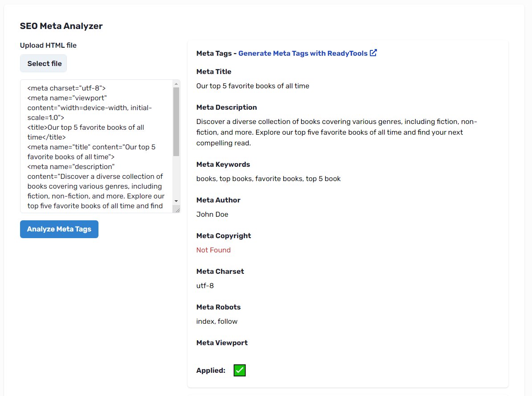Select the Meta Title heading
The width and height of the screenshot is (532, 396).
[214, 72]
